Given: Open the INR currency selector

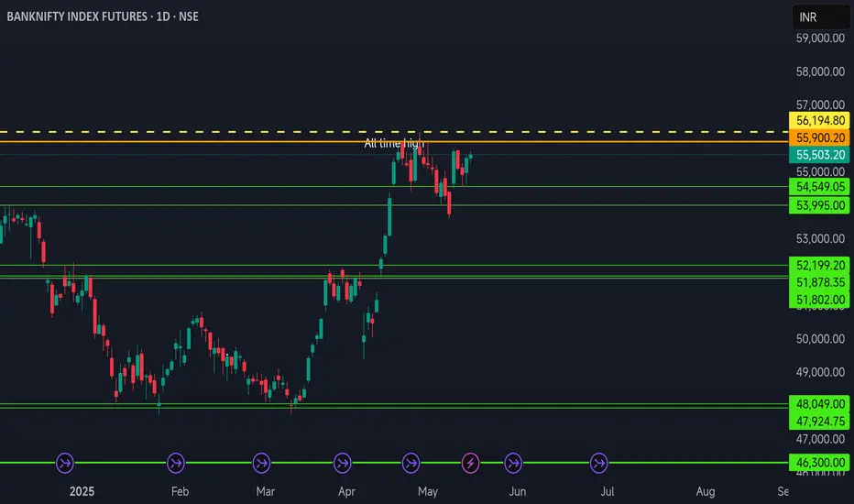Looking at the screenshot, I should point(820,16).
